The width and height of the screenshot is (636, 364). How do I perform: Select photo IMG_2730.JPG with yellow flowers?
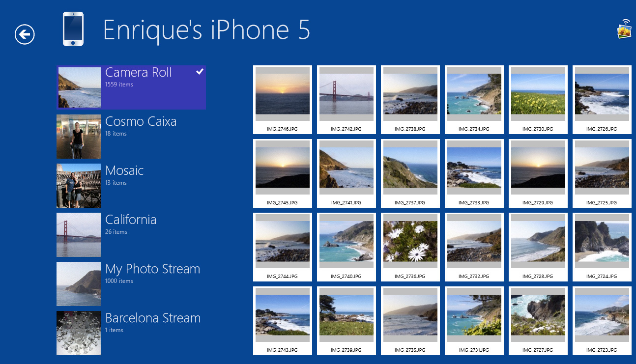coord(538,100)
